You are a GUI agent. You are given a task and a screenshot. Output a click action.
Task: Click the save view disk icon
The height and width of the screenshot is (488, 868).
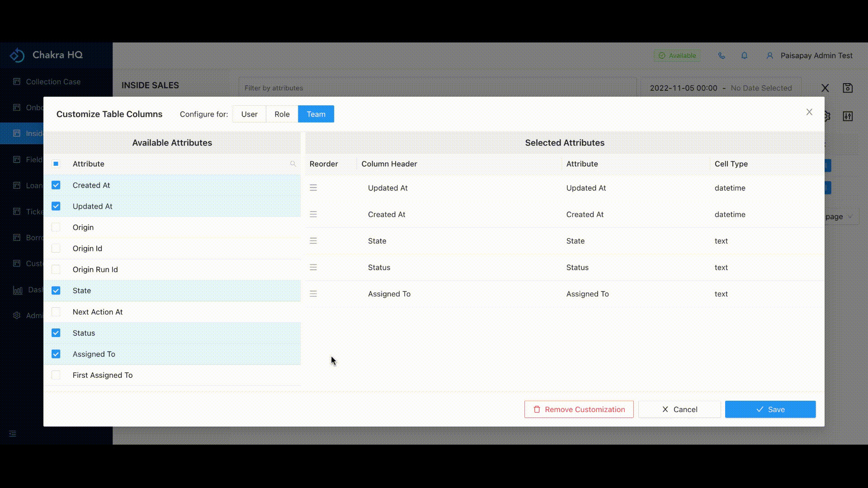849,88
